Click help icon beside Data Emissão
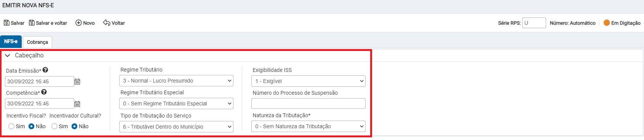Viewport: 644px width, 140px height. tap(45, 70)
